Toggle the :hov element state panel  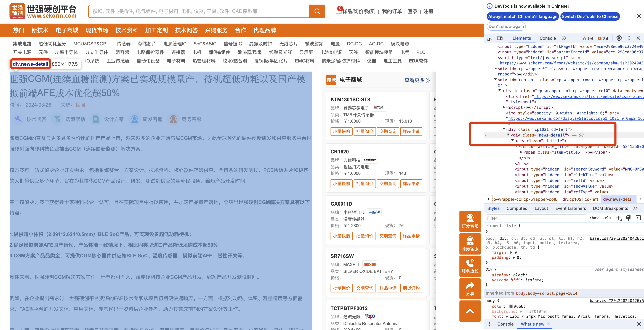pos(594,218)
